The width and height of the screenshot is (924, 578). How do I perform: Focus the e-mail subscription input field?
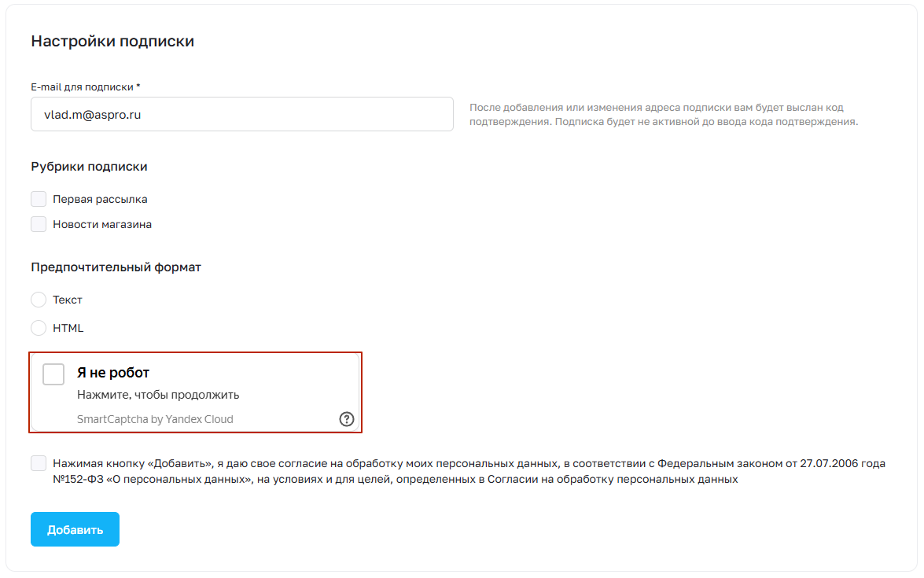[x=241, y=114]
